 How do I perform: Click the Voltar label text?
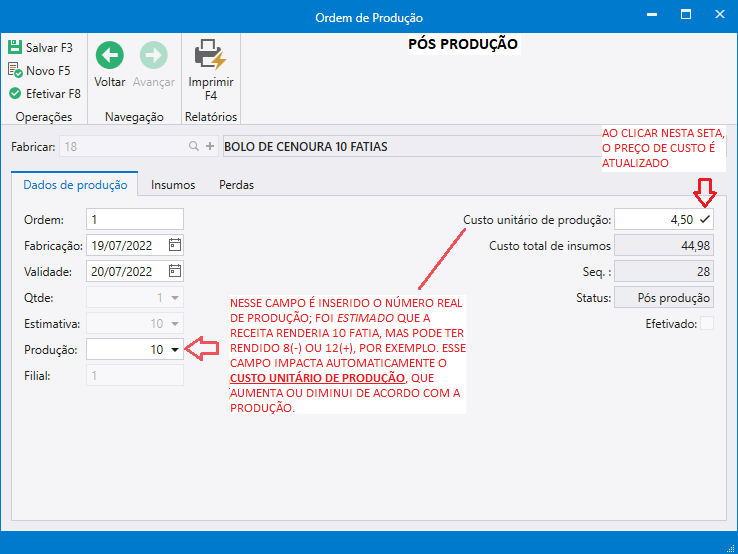tap(110, 82)
